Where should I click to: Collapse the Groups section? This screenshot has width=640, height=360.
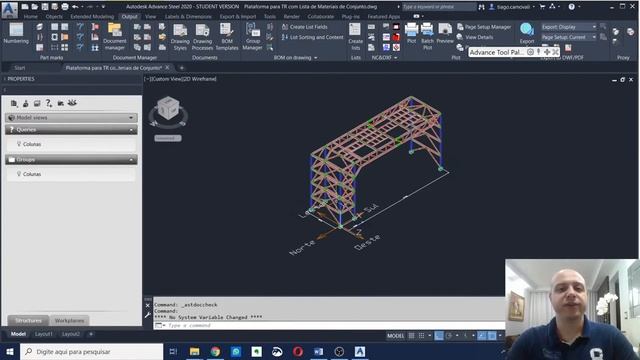pyautogui.click(x=131, y=160)
